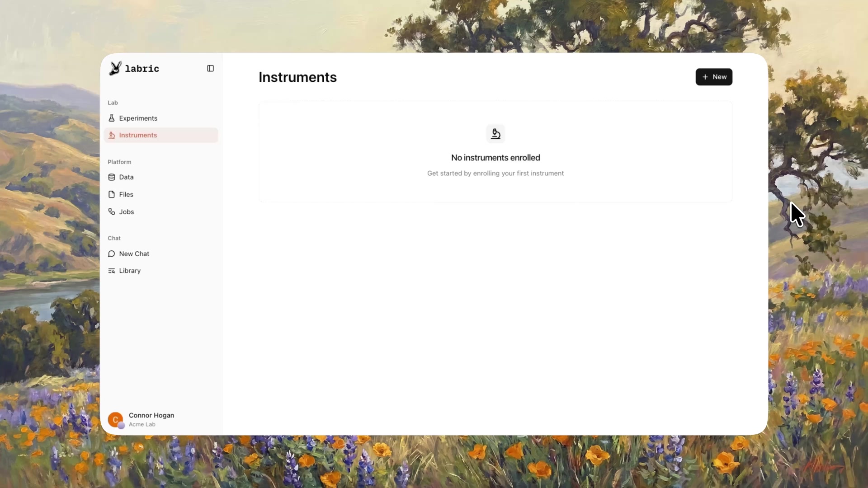Click the microscope icon in the empty state

click(x=495, y=134)
